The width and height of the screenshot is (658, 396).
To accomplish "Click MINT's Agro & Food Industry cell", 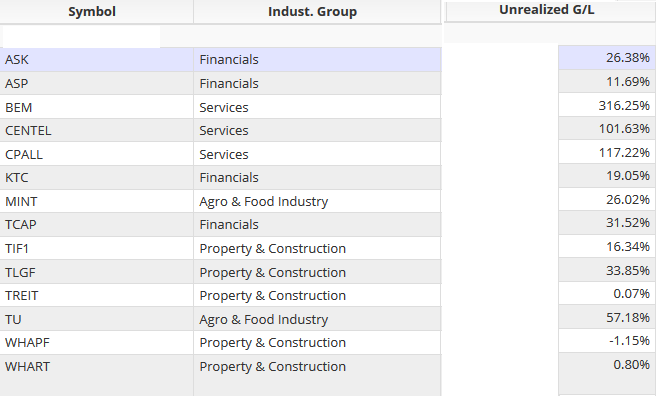I will coord(317,201).
